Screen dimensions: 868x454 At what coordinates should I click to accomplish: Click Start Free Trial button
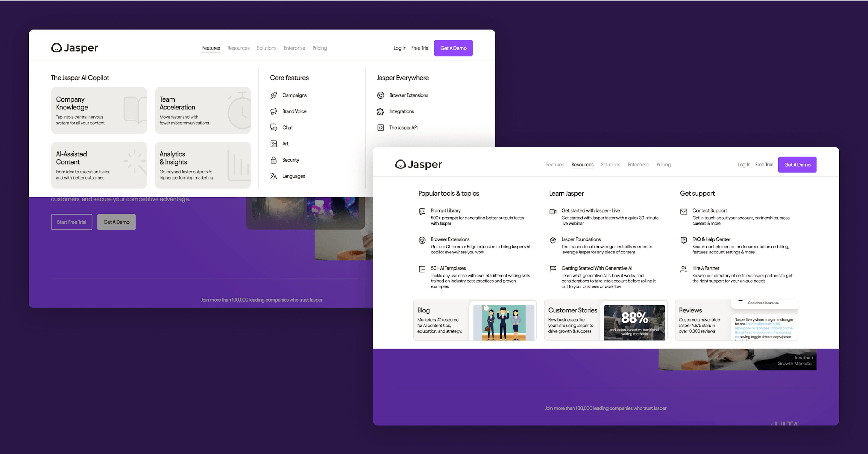[x=71, y=222]
